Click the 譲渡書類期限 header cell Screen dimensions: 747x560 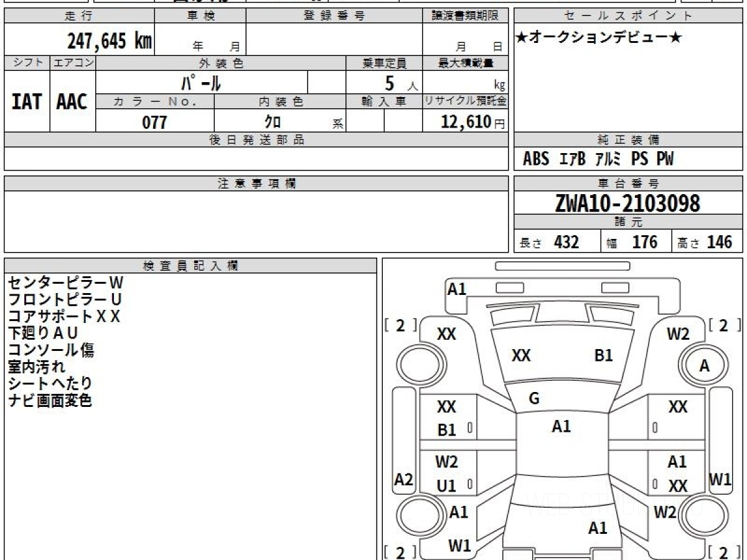point(466,16)
